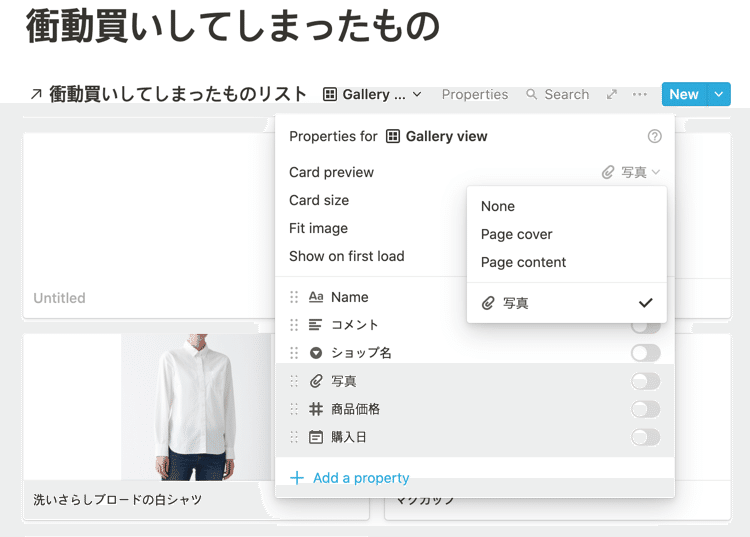750x537 pixels.
Task: Open the Fit image setting
Action: [x=319, y=229]
